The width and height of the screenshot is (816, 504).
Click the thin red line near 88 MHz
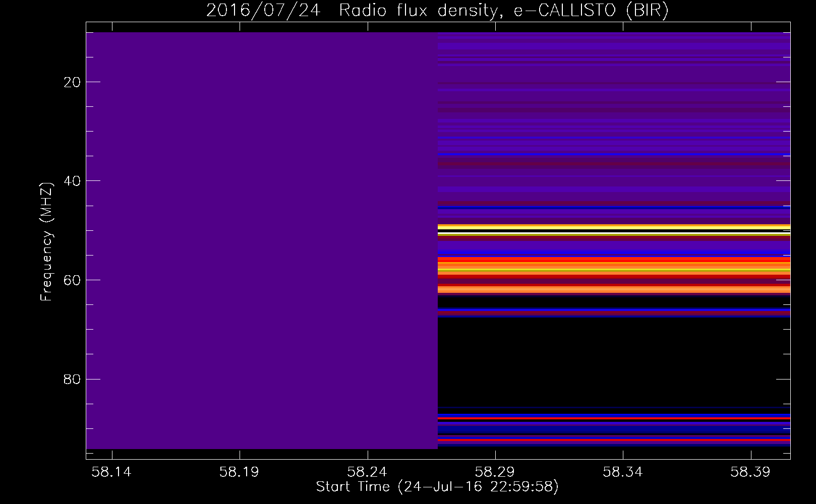[x=614, y=418]
